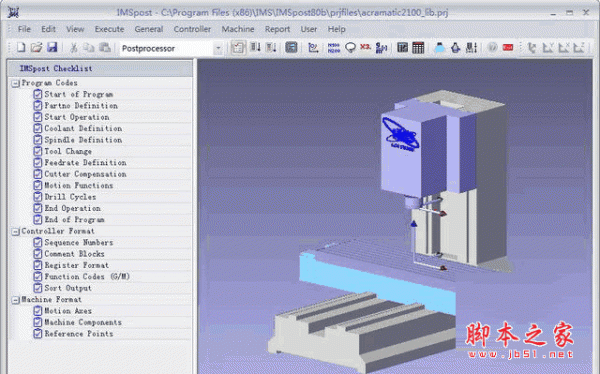Click the N100 N200 sequence numbers icon
The height and width of the screenshot is (374, 600).
(x=334, y=48)
